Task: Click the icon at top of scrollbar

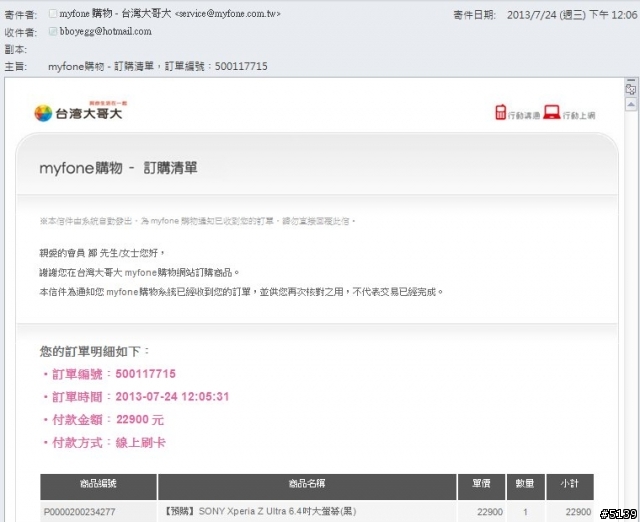Action: tap(631, 90)
